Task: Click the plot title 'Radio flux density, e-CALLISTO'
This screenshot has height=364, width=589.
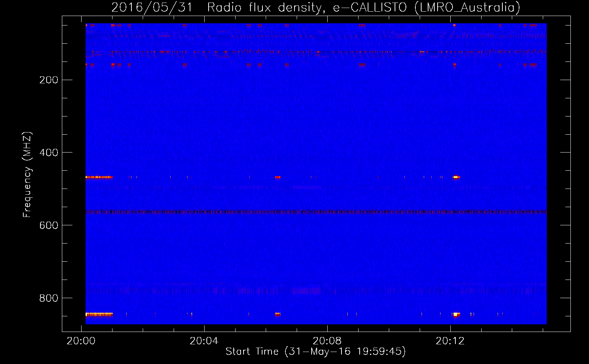Action: click(x=307, y=8)
